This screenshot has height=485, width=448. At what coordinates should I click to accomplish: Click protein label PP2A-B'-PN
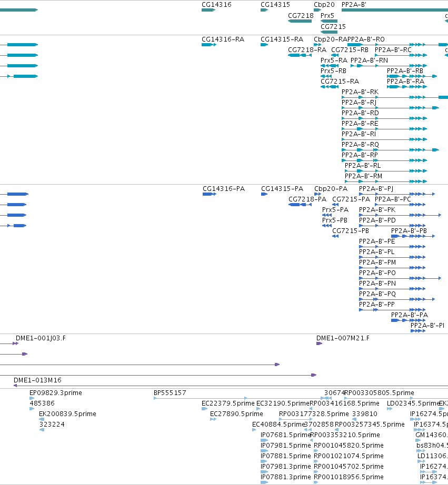377,284
